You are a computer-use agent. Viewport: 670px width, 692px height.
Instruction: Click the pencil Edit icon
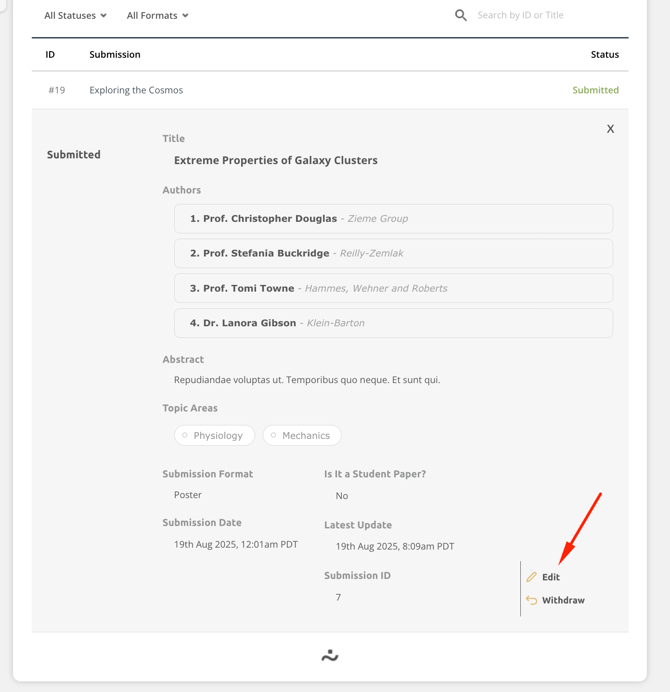(532, 577)
